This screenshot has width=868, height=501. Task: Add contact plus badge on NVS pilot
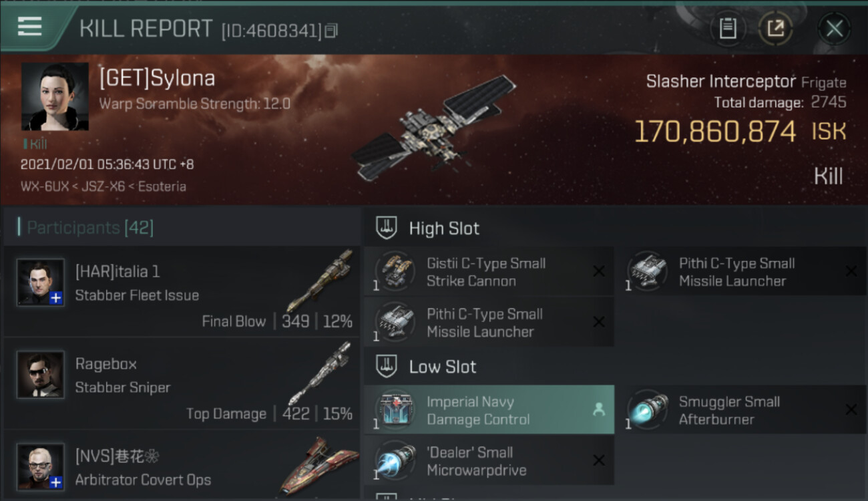coord(56,482)
